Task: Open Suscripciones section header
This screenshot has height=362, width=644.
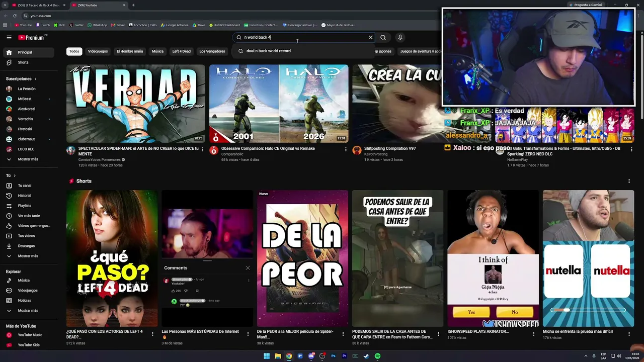Action: (x=21, y=79)
